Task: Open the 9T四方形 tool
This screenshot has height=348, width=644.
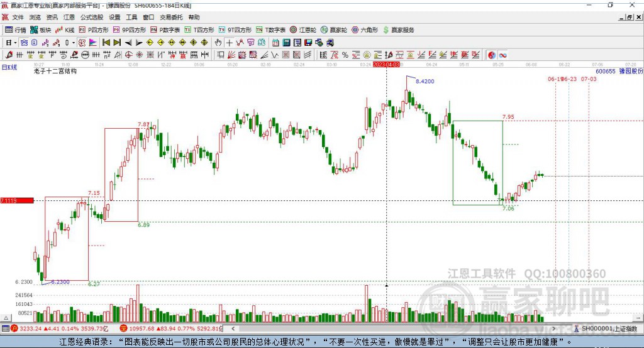Action: point(235,30)
